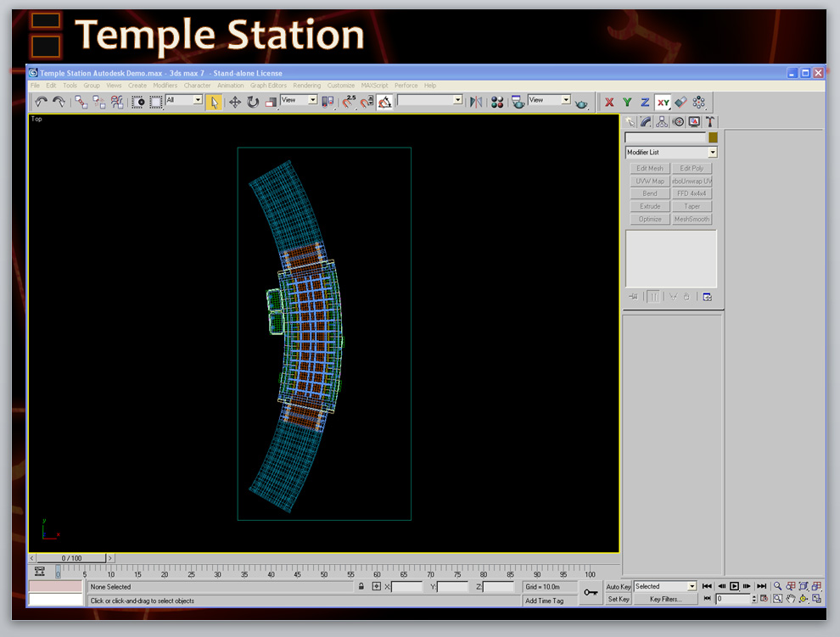Open the Hierarchy tab in command panel

[662, 122]
